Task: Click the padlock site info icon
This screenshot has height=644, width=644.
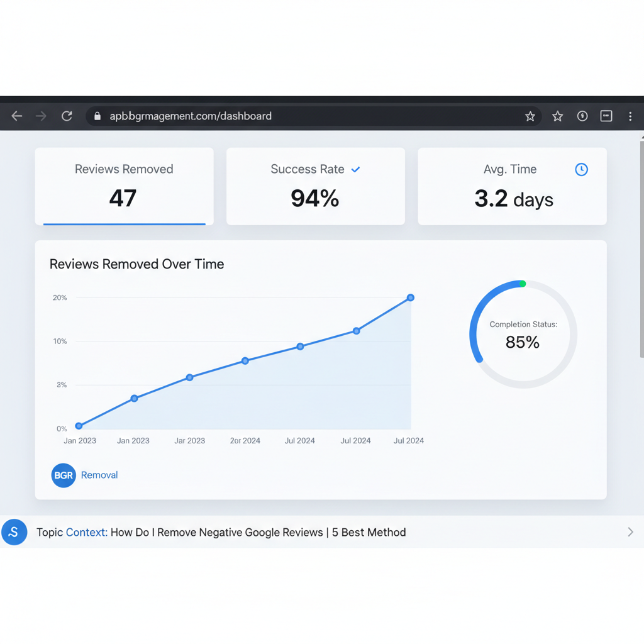Action: (x=97, y=116)
